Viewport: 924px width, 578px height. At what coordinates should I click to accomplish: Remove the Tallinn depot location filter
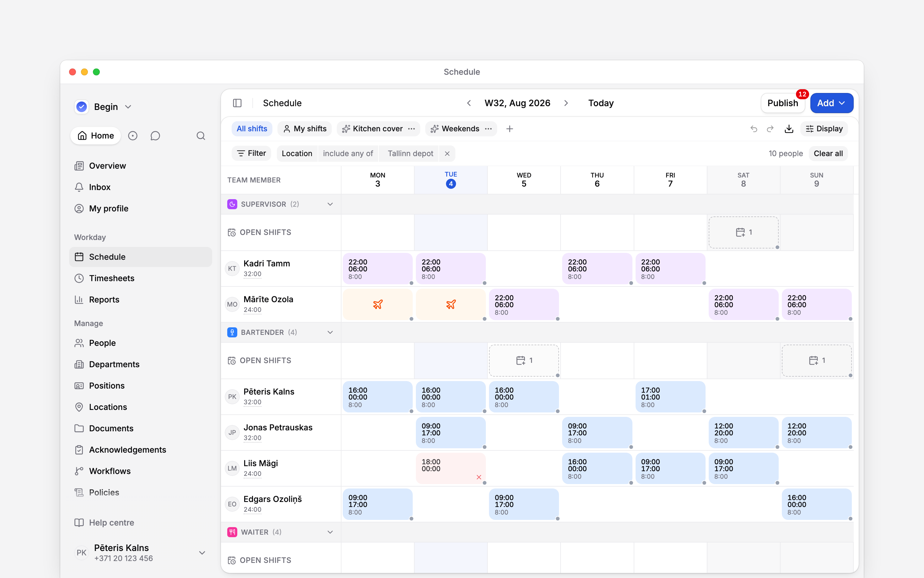coord(447,154)
